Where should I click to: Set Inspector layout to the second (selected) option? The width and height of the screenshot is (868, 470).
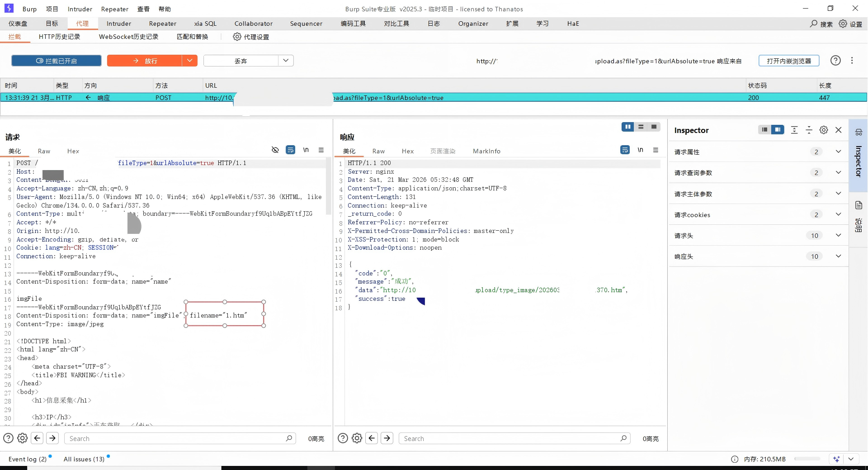click(778, 130)
